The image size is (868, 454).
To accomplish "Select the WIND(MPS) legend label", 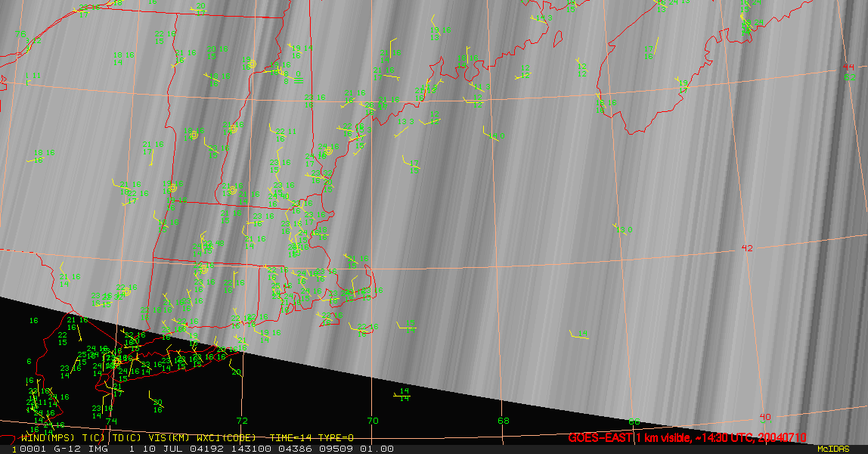I will 48,438.
